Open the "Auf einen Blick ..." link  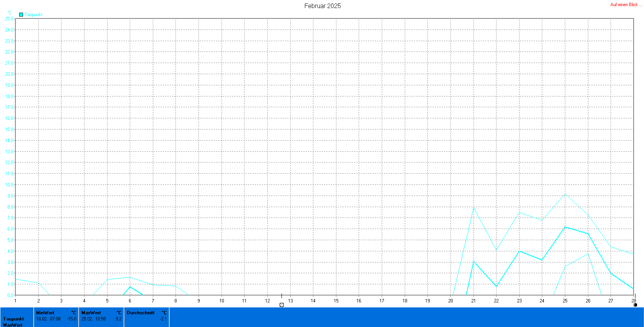(626, 5)
